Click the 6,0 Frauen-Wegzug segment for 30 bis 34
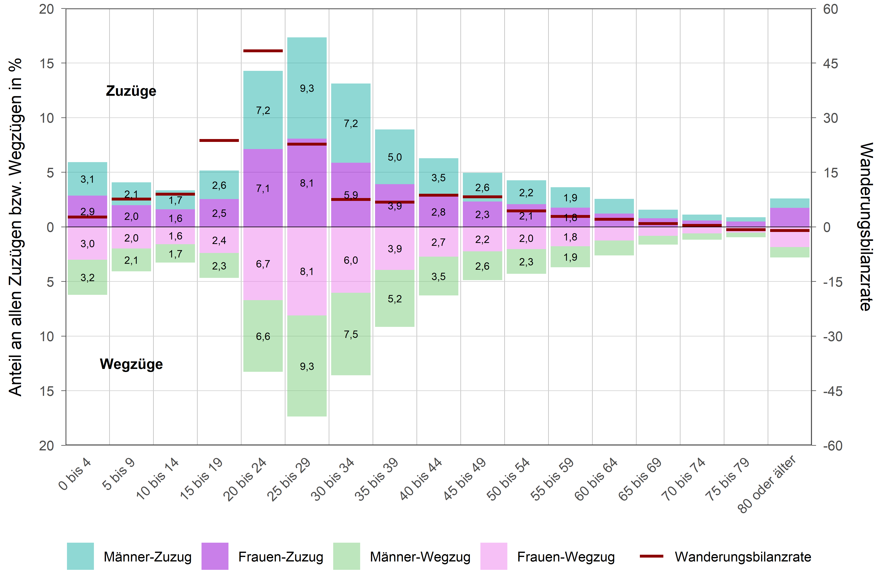Screen dimensions: 882x588 click(x=351, y=260)
